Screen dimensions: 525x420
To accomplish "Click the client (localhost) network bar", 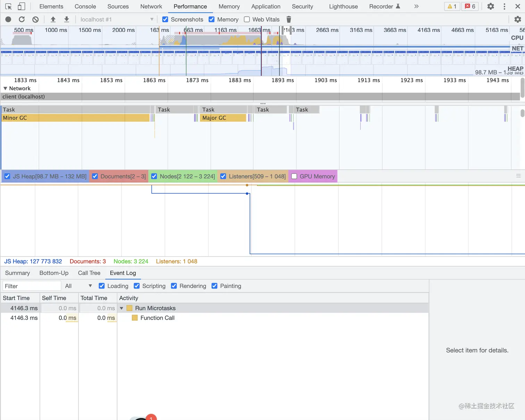I will [260, 96].
